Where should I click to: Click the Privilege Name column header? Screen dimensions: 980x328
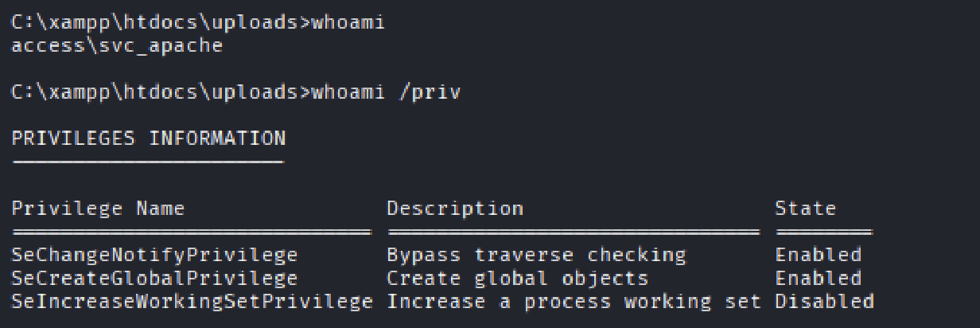pyautogui.click(x=98, y=209)
